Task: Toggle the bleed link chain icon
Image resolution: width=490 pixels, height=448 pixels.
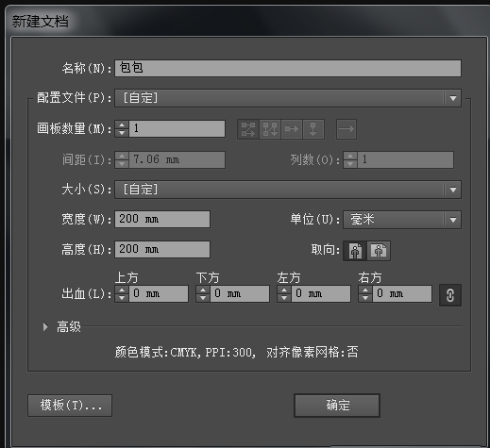Action: pos(450,295)
